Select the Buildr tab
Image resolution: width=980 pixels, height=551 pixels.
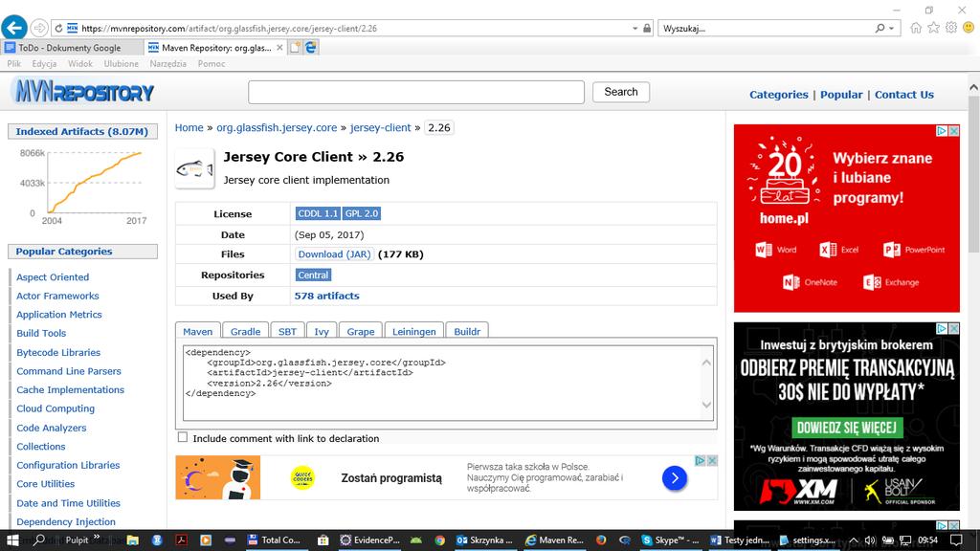tap(467, 331)
